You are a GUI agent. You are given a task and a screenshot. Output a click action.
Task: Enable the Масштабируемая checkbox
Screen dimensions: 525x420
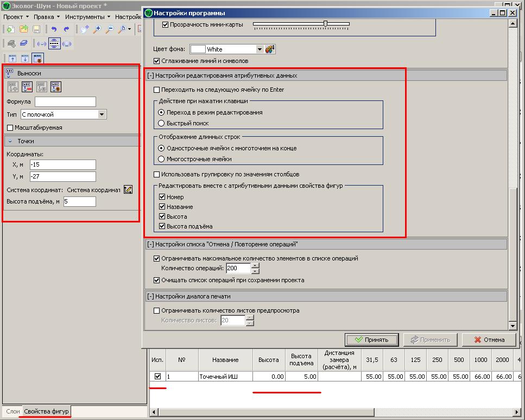(x=10, y=128)
